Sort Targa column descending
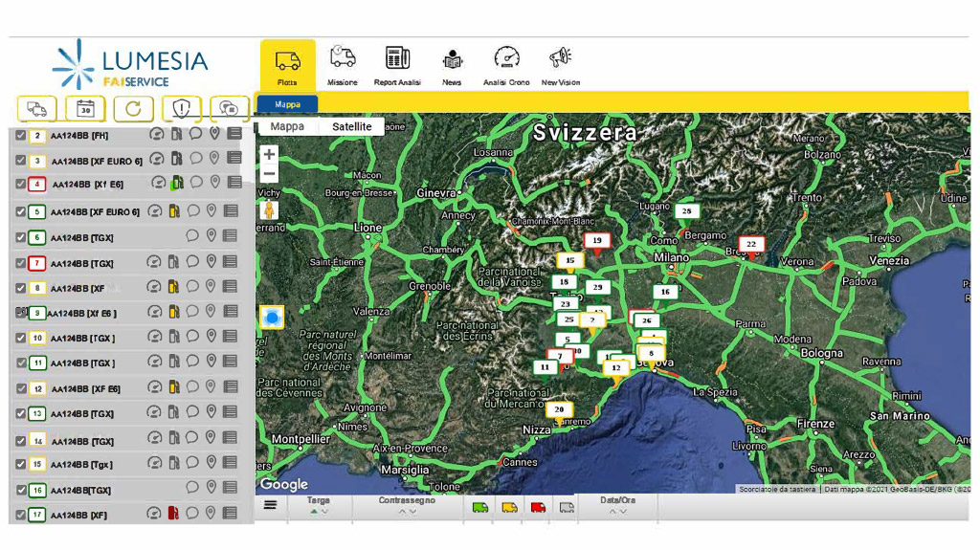Screen dimensions: 980x550 pos(323,512)
